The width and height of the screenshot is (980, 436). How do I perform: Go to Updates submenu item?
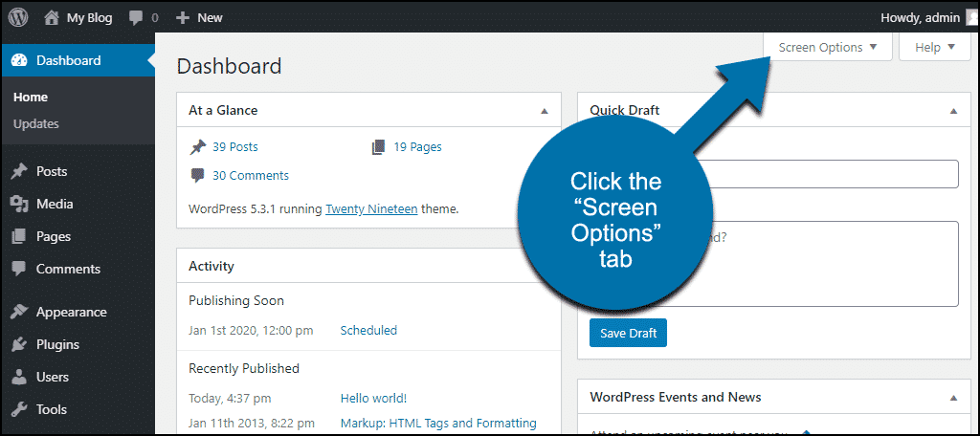36,123
